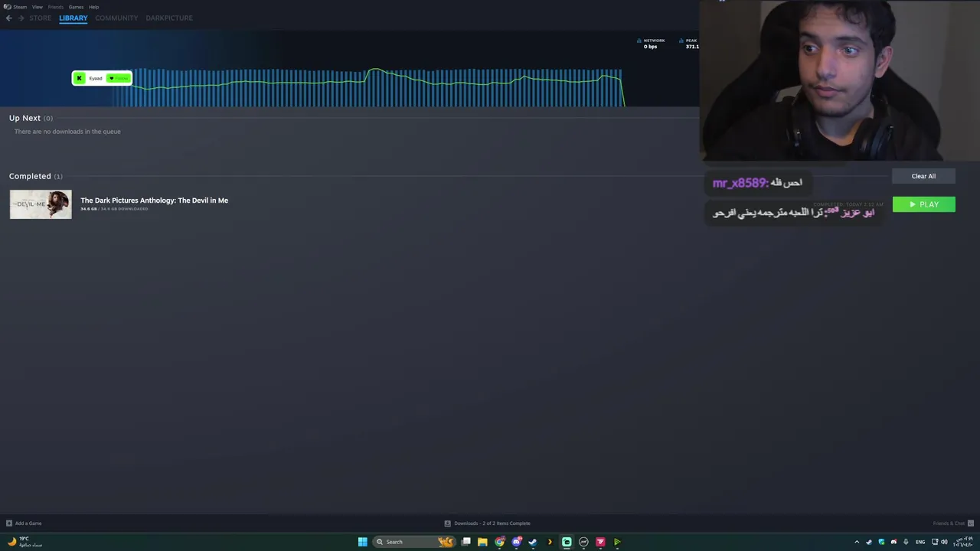
Task: Open the yellow chevron taskbar app
Action: click(550, 542)
